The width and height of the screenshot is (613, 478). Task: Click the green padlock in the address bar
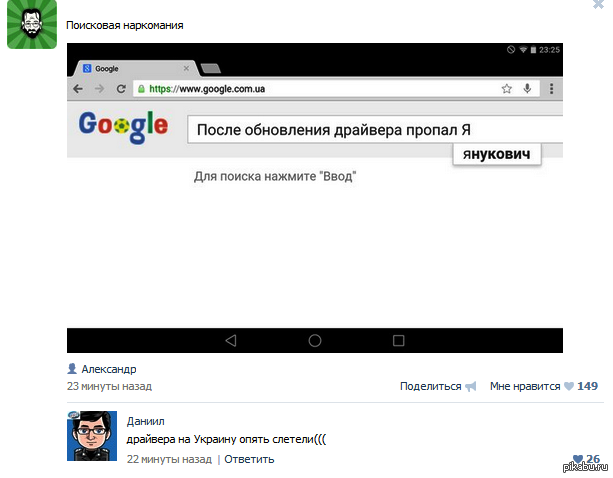[141, 89]
